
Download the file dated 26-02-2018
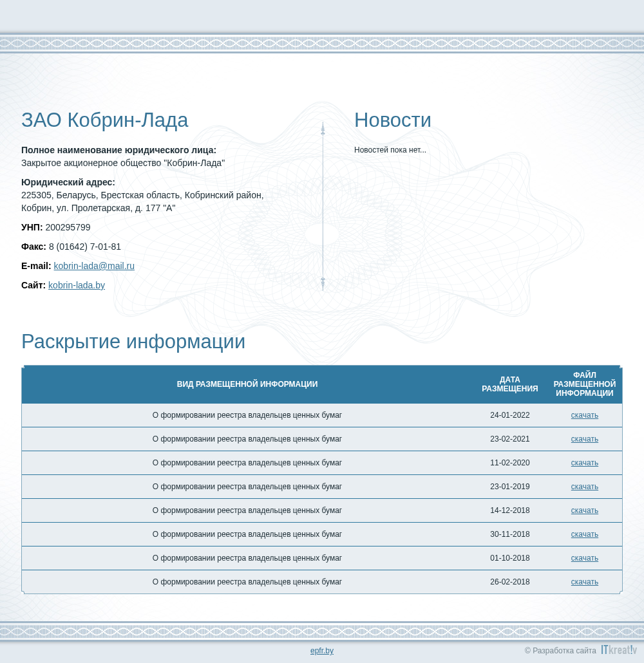tap(584, 582)
